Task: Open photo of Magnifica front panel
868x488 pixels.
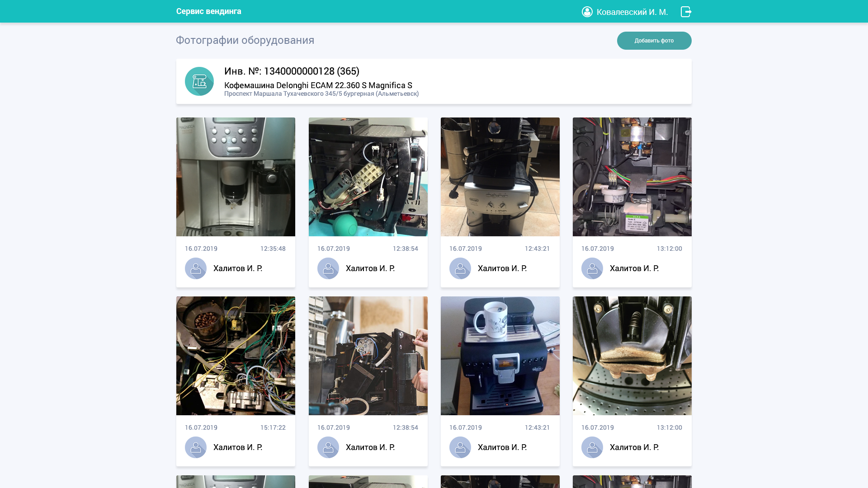Action: coord(236,177)
